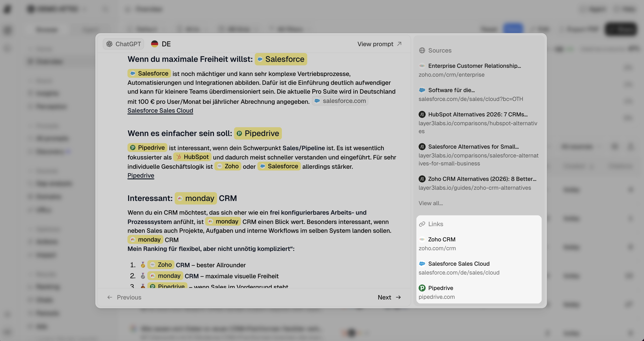Click layer3labs icon beside Zoho CRM Alternatives
Screen dimensions: 644x341
click(422, 179)
